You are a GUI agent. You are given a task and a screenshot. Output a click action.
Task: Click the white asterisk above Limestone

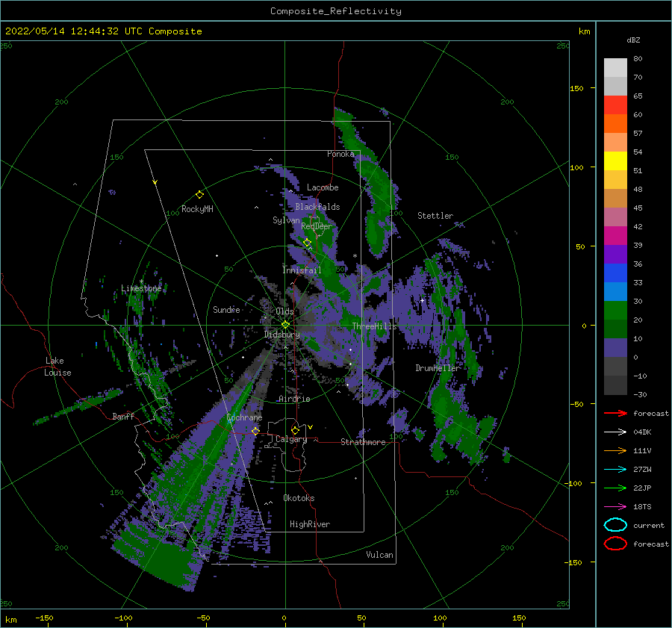click(141, 282)
